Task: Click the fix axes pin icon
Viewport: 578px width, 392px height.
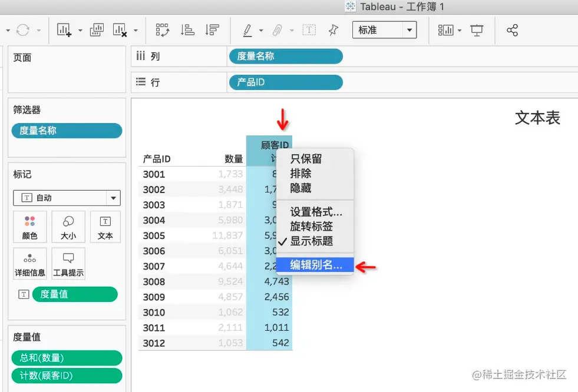Action: pyautogui.click(x=333, y=30)
